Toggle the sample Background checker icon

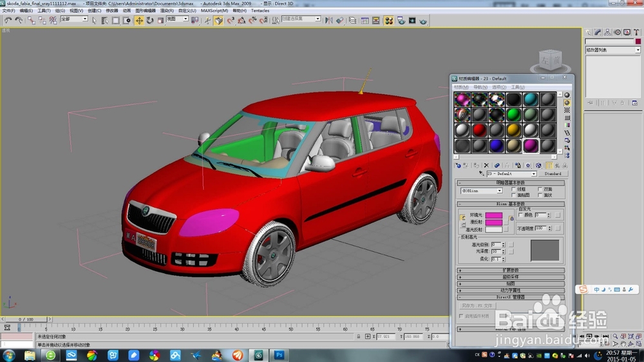tap(567, 110)
